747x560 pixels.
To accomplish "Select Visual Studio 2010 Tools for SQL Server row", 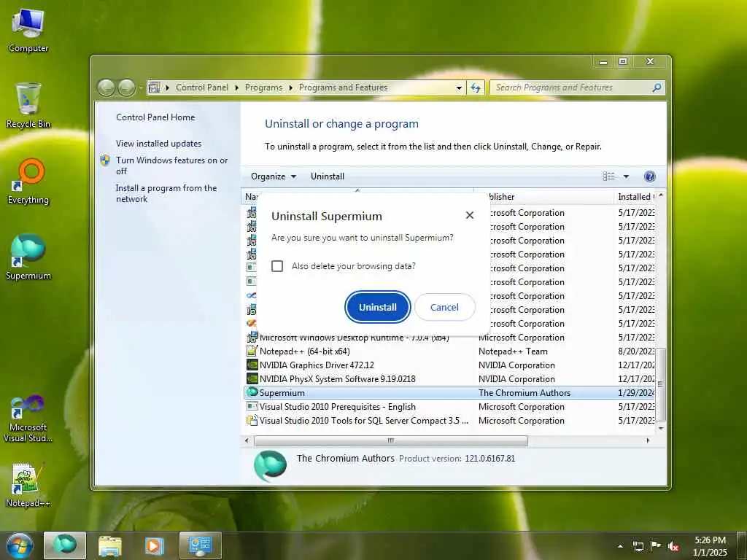I will [x=450, y=421].
